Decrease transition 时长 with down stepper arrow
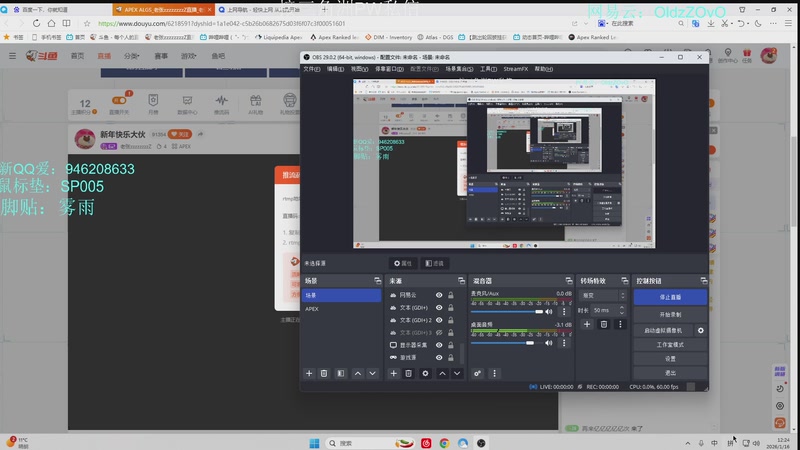 click(x=621, y=313)
